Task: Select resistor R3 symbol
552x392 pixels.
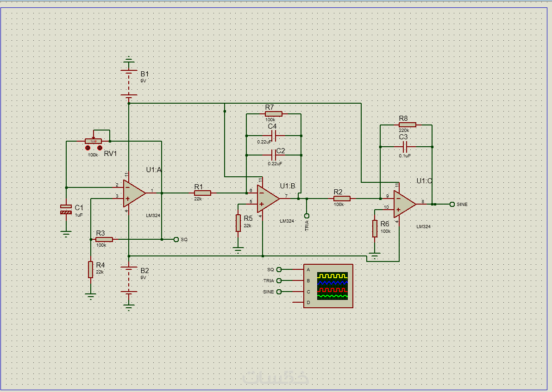Action: pos(104,239)
